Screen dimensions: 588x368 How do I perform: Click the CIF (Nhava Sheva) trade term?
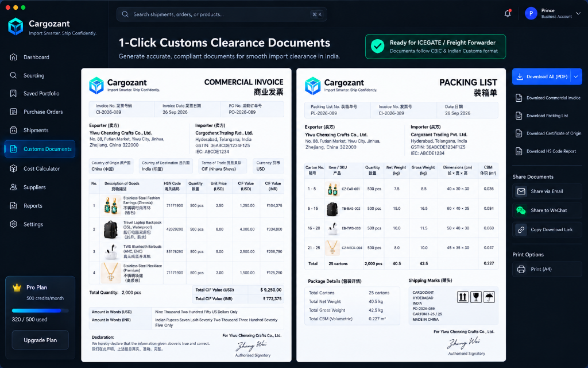[219, 169]
